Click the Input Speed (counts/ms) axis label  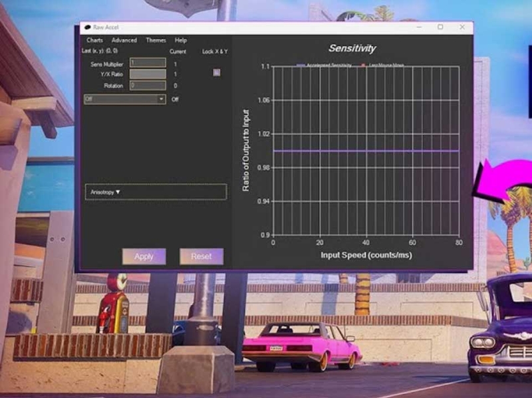366,255
